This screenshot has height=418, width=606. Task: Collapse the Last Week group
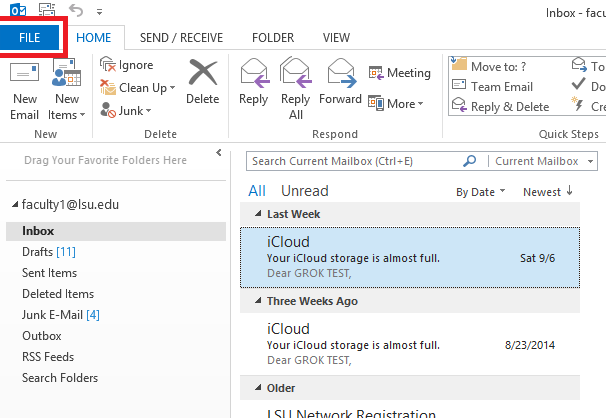[258, 214]
